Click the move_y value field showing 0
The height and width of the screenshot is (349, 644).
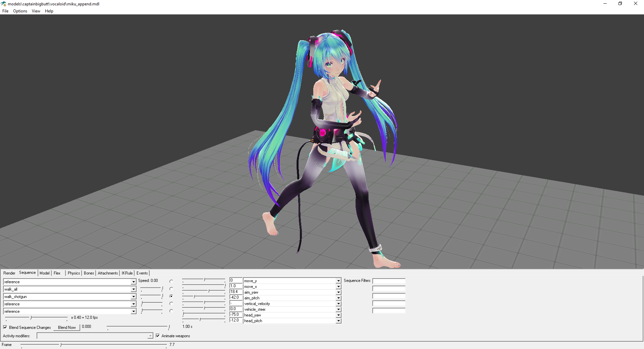point(236,280)
